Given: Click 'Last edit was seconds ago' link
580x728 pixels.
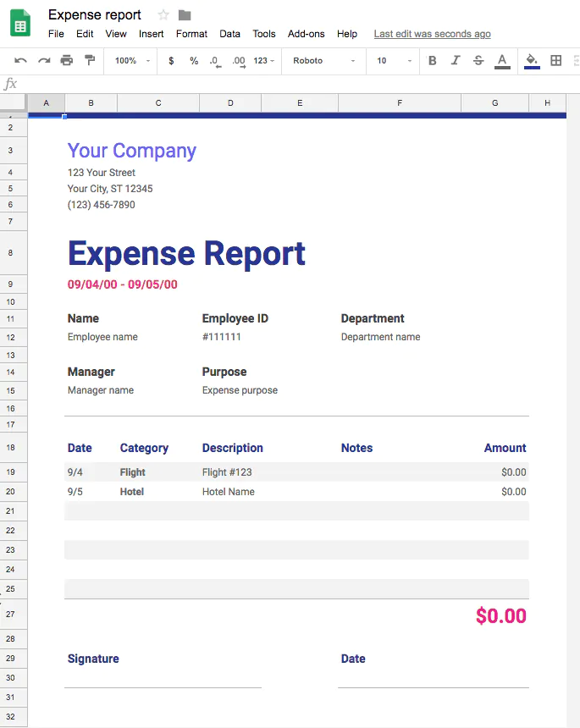Looking at the screenshot, I should click(x=433, y=34).
